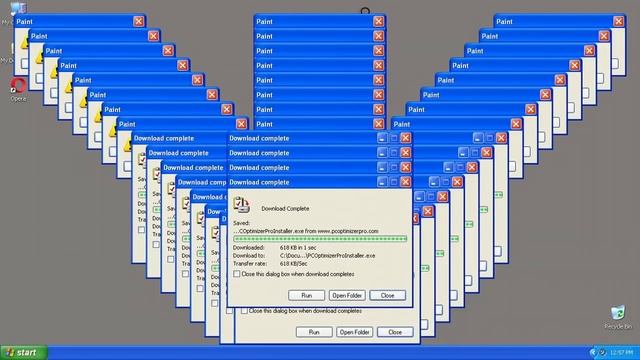Click the '618 KB in 1 sec' value
The height and width of the screenshot is (360, 640).
pyautogui.click(x=298, y=247)
